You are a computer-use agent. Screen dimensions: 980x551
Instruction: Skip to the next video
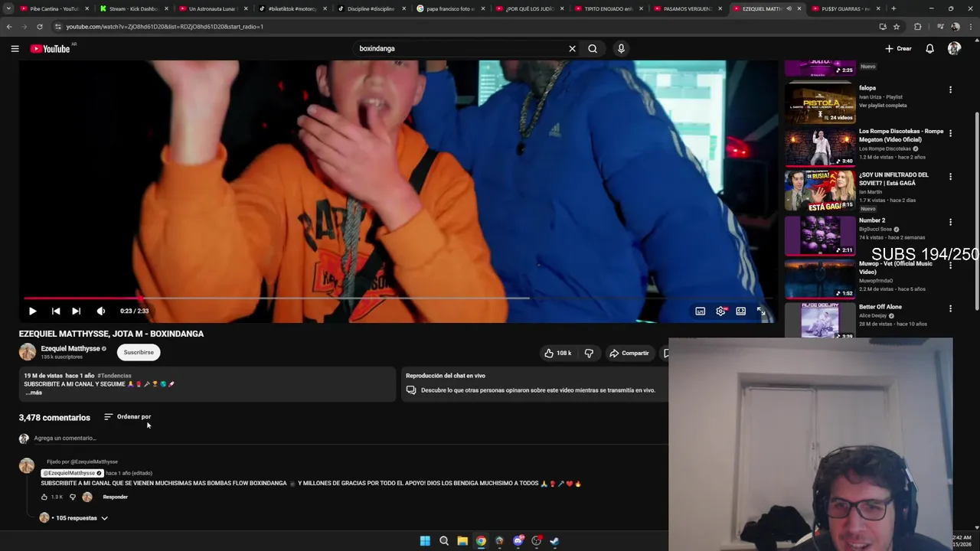pos(76,311)
